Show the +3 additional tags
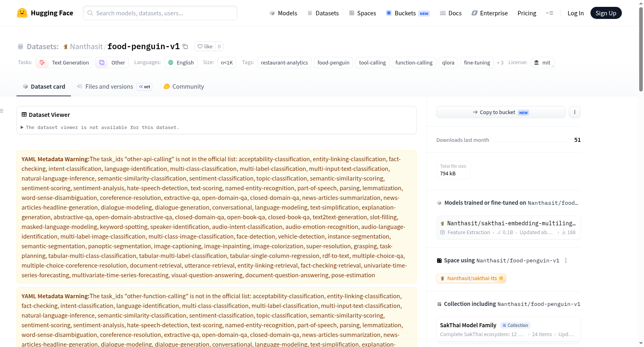This screenshot has width=644, height=347. pyautogui.click(x=500, y=62)
